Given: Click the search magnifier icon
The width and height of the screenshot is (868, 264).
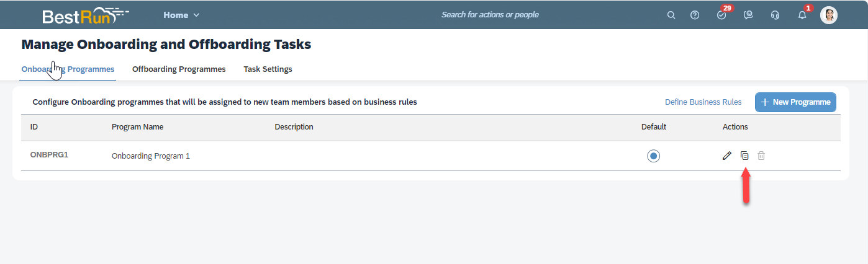Looking at the screenshot, I should 671,15.
